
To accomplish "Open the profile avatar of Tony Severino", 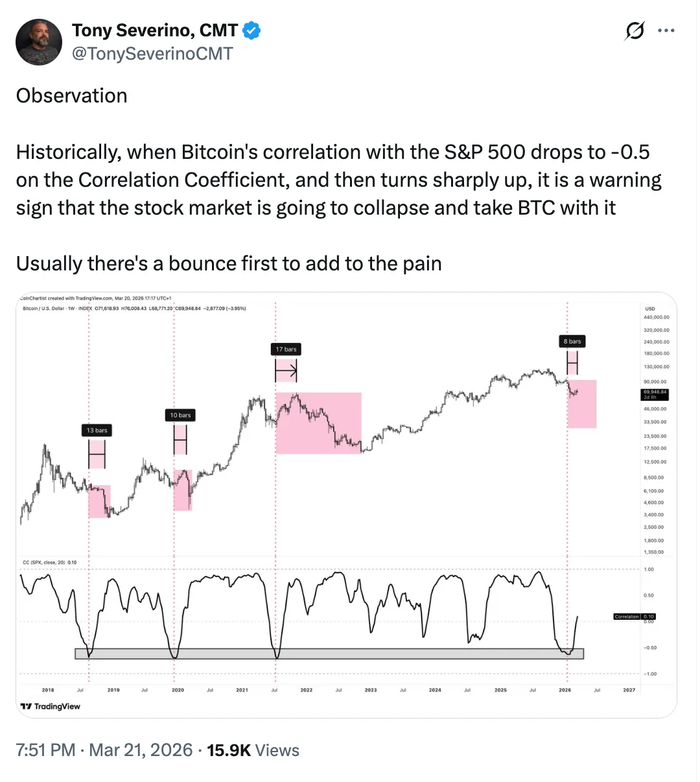I will tap(39, 41).
